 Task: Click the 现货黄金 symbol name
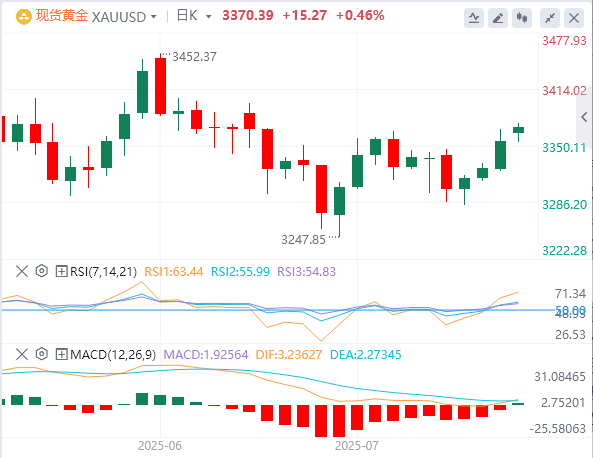[x=62, y=16]
